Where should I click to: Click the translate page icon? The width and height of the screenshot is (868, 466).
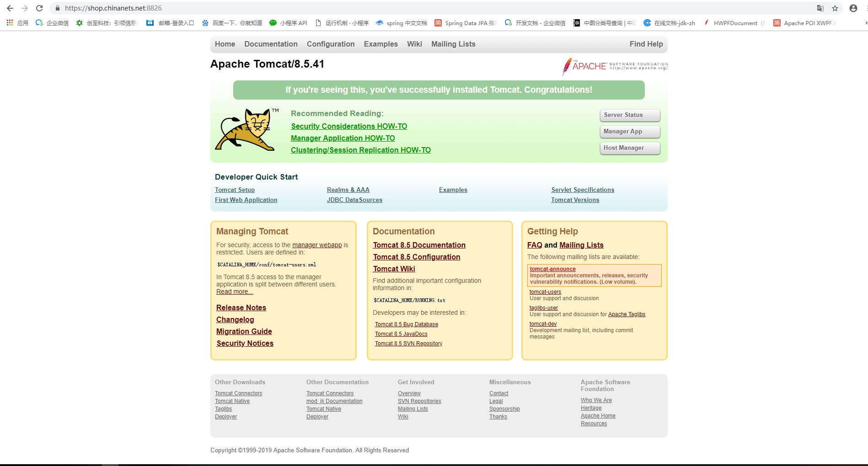[820, 8]
